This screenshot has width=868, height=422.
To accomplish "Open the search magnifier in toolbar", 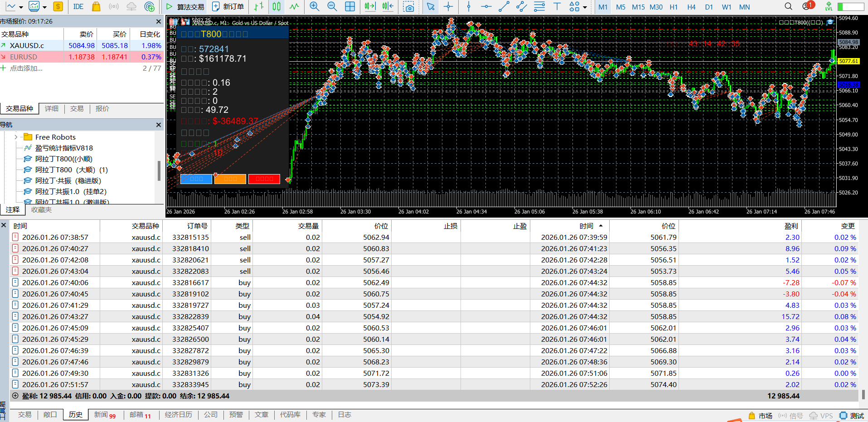I will 788,7.
